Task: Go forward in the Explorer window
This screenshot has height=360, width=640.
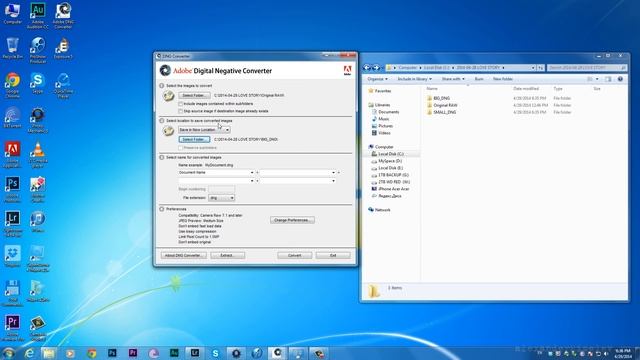Action: (x=376, y=68)
